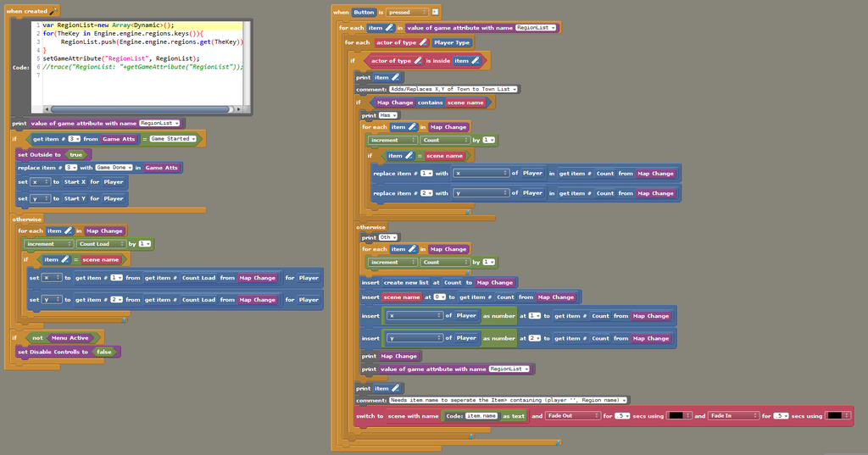Open the Fade Out transition dropdown
The width and height of the screenshot is (868, 455).
coord(573,416)
